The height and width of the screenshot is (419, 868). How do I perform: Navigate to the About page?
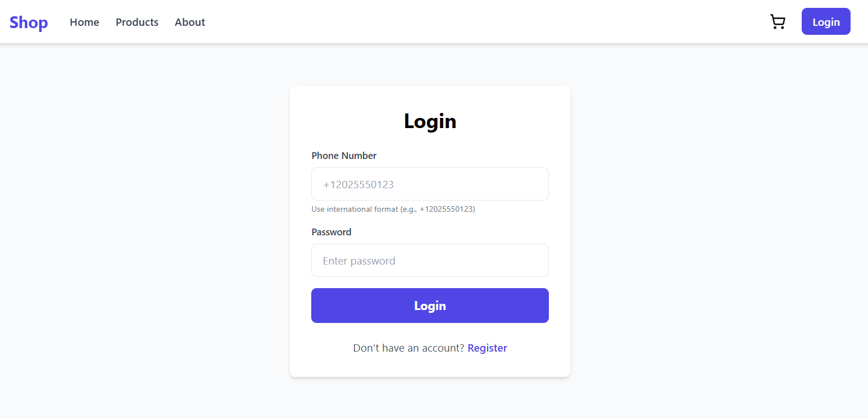[190, 22]
